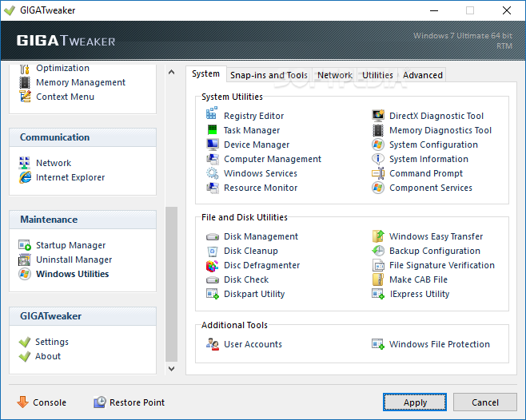This screenshot has height=420, width=526.
Task: Click the Restore Point clock icon
Action: point(100,402)
